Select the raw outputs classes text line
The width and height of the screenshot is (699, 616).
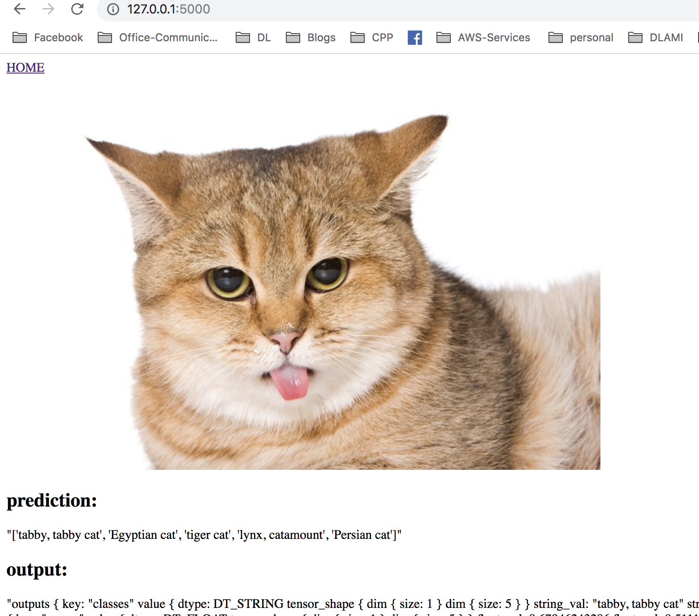(x=353, y=604)
